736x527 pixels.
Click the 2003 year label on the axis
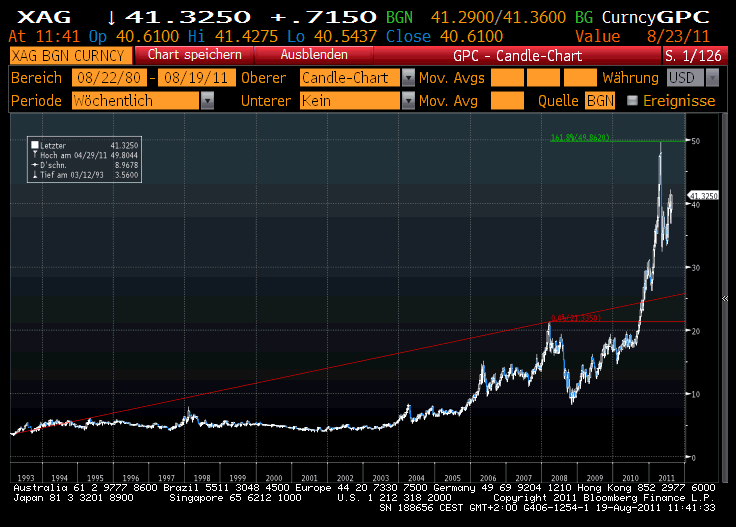point(381,478)
